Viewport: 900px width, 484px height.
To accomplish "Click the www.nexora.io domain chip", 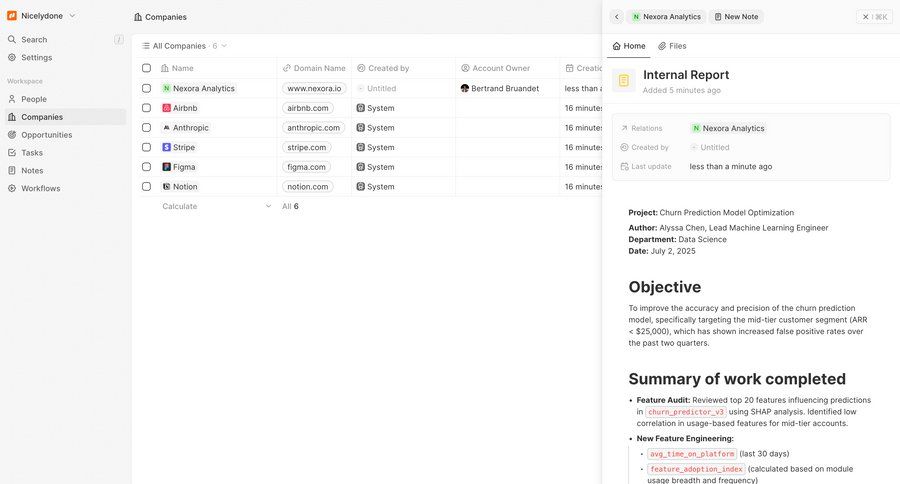I will tap(314, 88).
